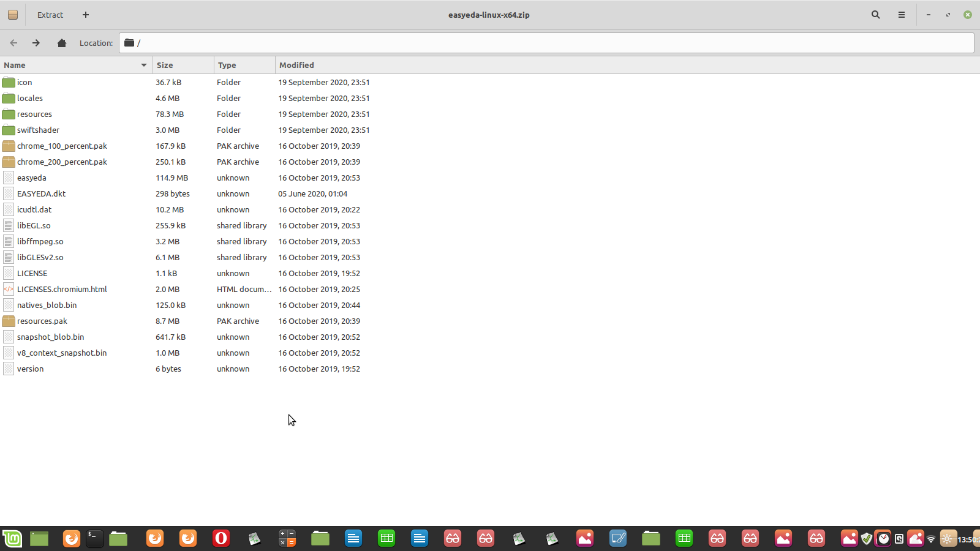Viewport: 980px width, 551px height.
Task: Open the Calculator taskbar icon
Action: coord(287,539)
